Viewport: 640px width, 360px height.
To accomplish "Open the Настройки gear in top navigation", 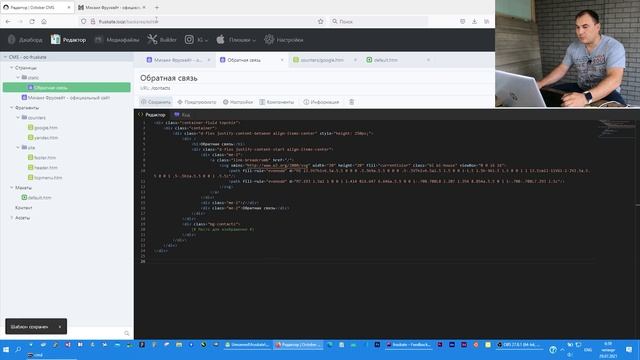I will click(284, 40).
